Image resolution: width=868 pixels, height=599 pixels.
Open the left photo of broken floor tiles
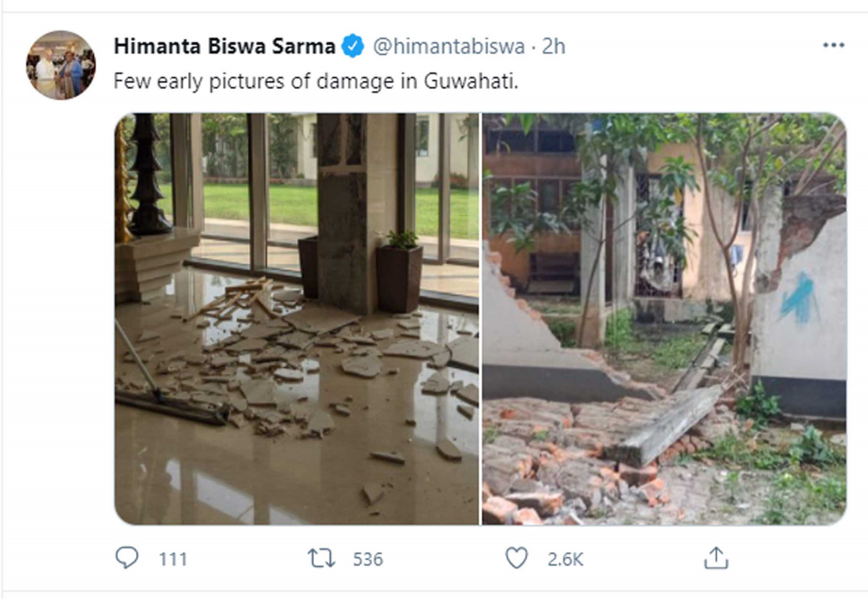(x=297, y=318)
